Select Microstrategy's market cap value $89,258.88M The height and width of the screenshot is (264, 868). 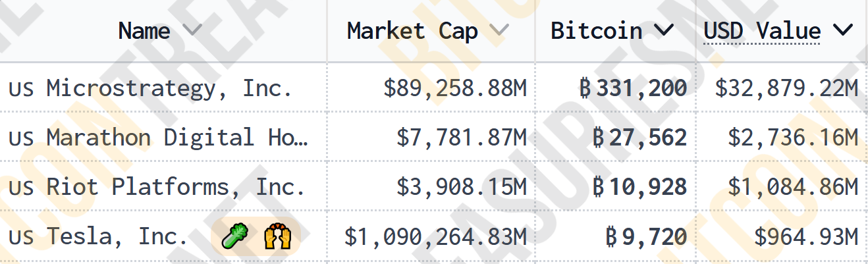pos(455,88)
